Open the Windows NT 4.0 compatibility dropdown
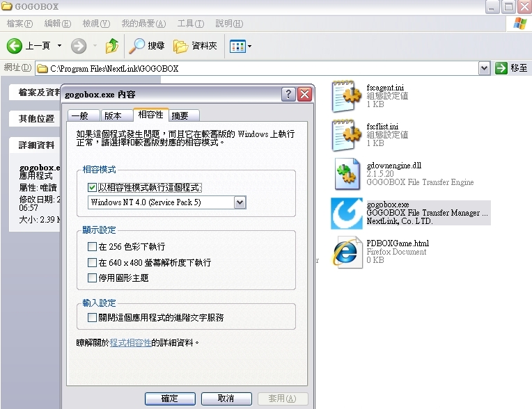Viewport: 532px width, 409px height. click(240, 202)
